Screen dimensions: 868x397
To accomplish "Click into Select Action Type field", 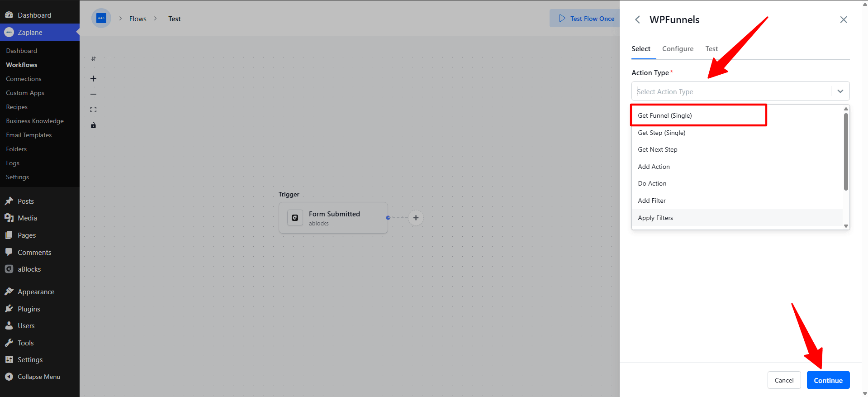I will click(x=731, y=91).
